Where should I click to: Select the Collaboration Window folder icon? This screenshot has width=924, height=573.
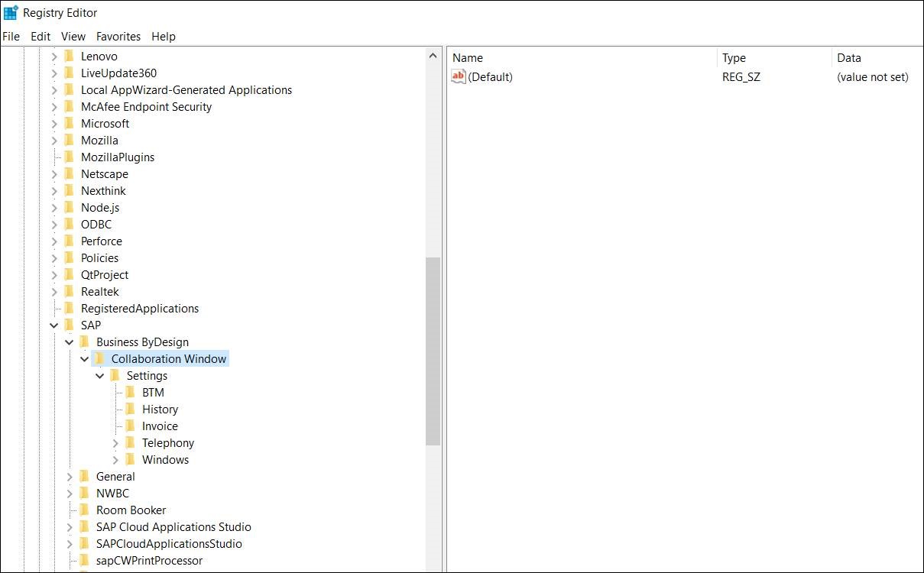100,358
